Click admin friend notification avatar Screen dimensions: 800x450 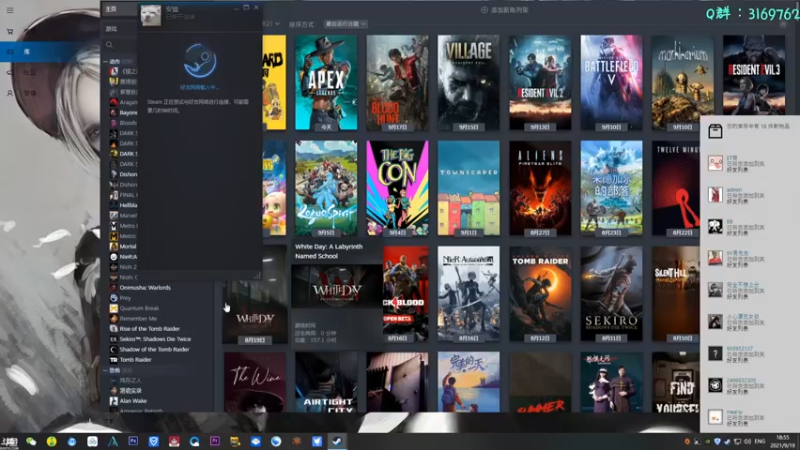(x=715, y=194)
